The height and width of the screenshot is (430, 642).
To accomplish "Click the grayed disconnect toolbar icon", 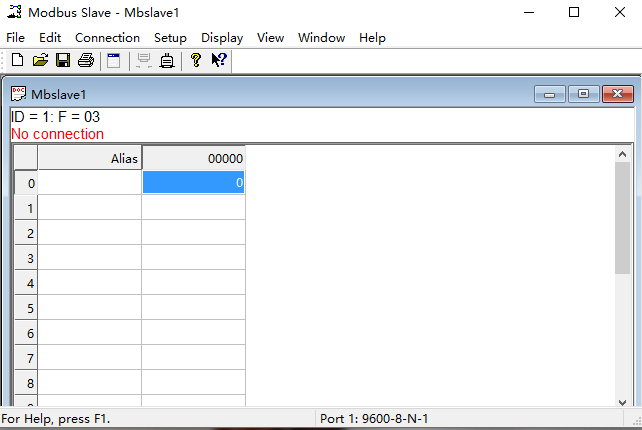I will [144, 61].
